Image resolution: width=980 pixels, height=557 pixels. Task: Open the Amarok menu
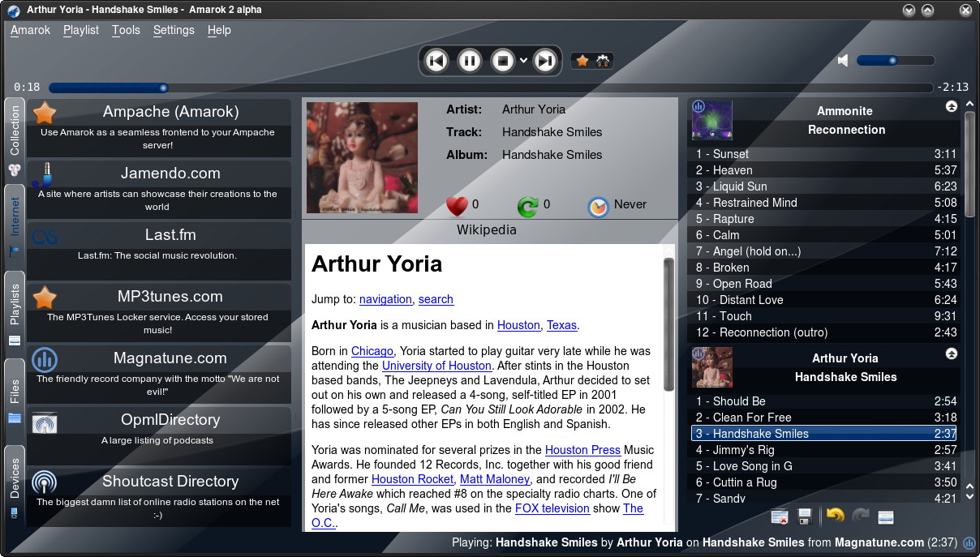(30, 30)
